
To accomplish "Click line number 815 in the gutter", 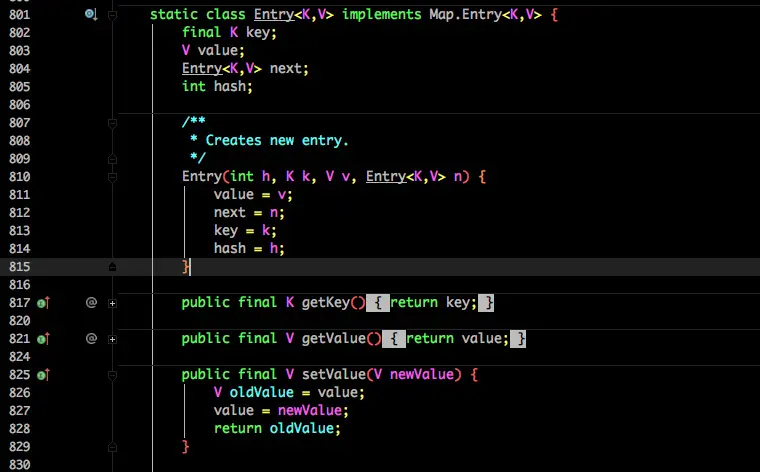I will pos(19,267).
